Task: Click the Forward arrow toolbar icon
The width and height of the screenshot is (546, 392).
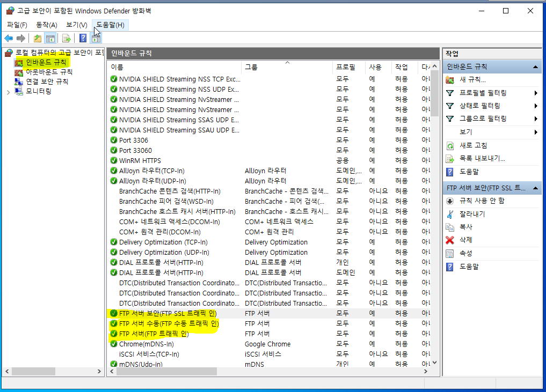Action: coord(21,38)
